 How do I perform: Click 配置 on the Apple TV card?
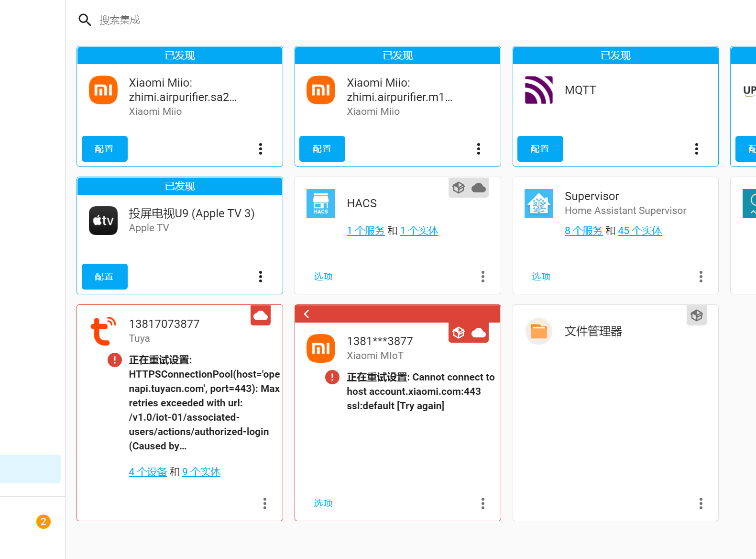[x=105, y=277]
